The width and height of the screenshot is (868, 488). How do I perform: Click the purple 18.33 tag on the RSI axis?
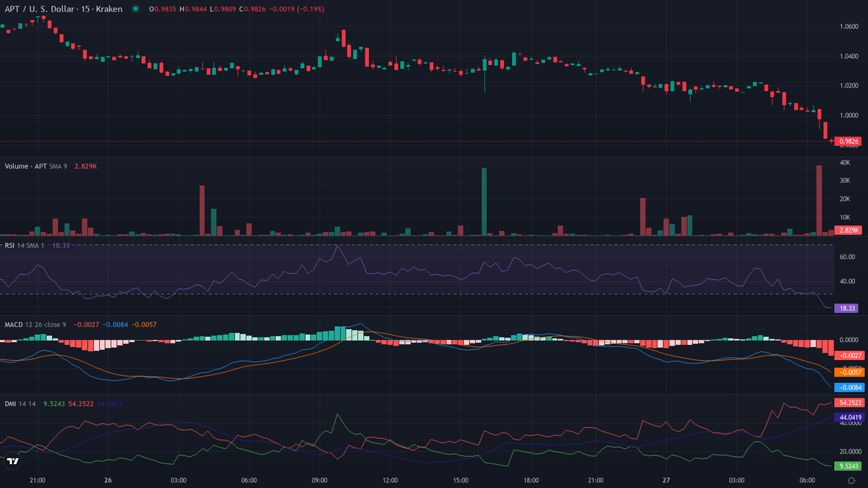tap(846, 308)
